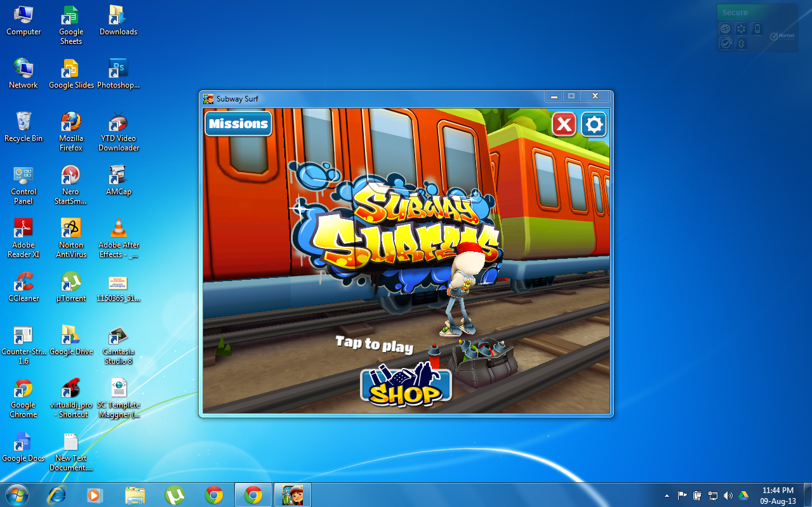
Task: Select the CCleaner desktop shortcut
Action: (x=23, y=287)
